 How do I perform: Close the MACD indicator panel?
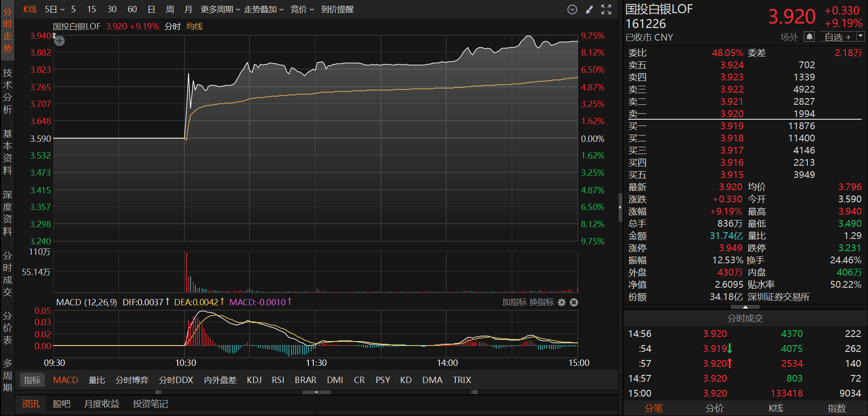(574, 302)
